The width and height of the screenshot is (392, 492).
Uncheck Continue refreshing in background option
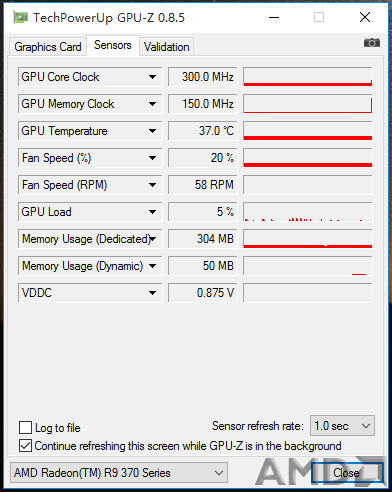(x=26, y=446)
